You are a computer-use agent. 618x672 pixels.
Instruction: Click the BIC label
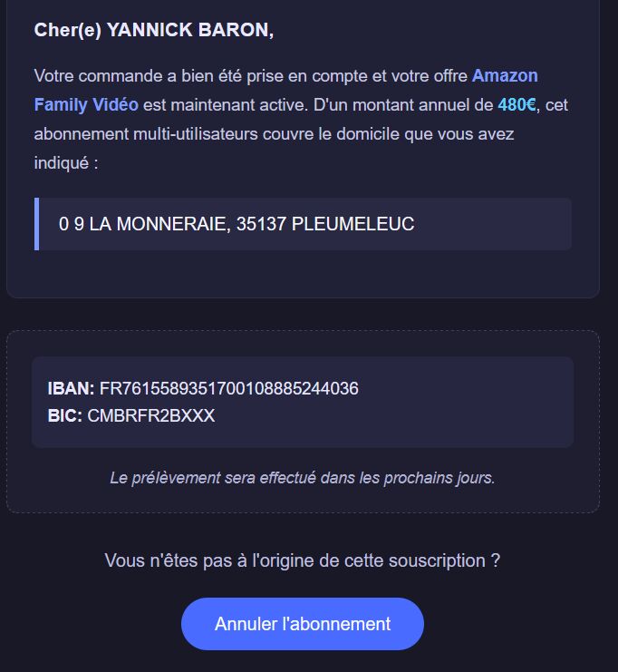(x=64, y=415)
